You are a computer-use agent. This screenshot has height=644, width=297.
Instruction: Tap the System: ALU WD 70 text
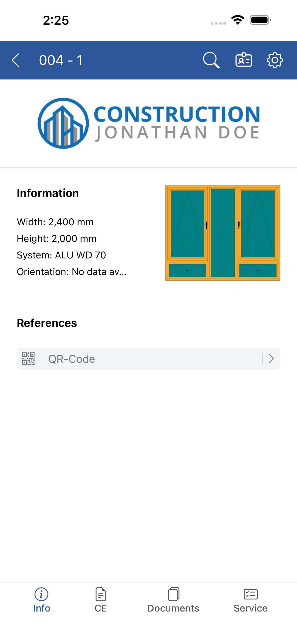61,255
